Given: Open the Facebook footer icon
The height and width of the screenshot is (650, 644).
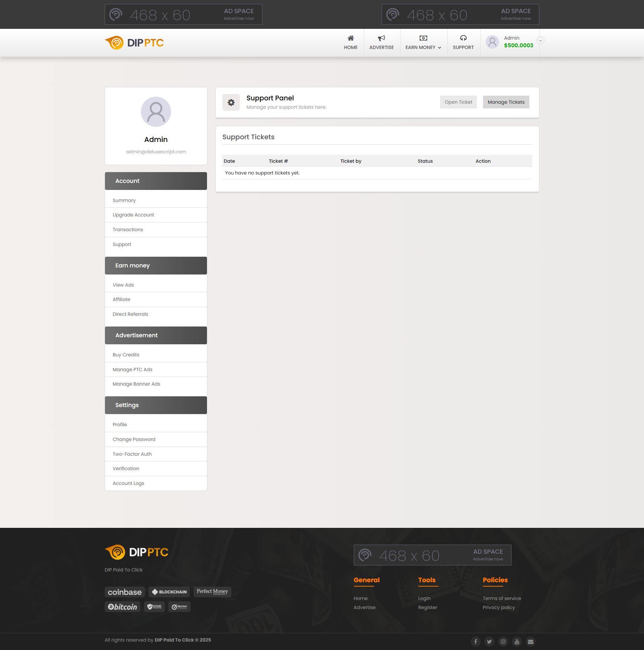Looking at the screenshot, I should [x=475, y=642].
